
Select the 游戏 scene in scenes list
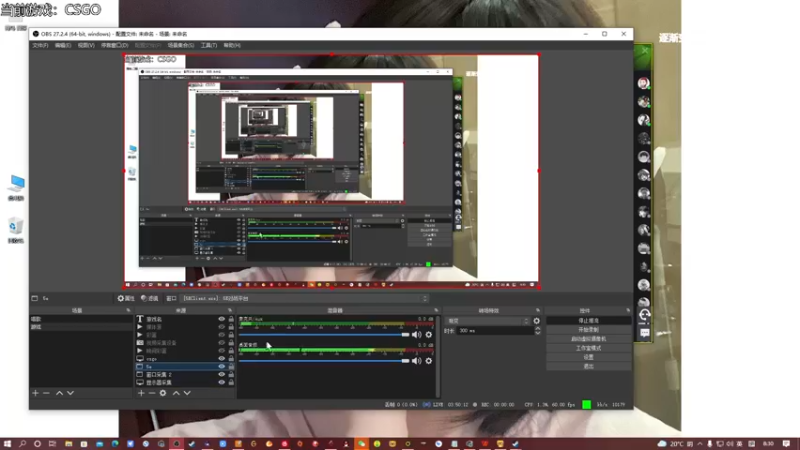coord(81,327)
